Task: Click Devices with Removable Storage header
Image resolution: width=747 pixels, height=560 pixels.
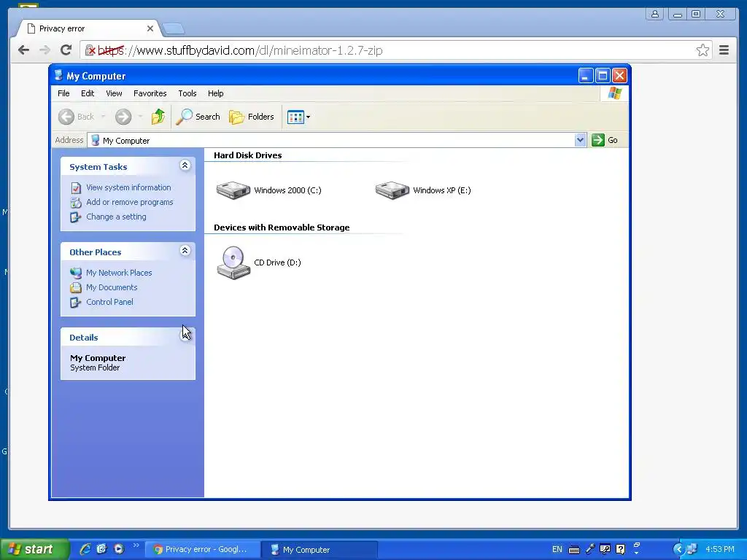Action: tap(282, 227)
